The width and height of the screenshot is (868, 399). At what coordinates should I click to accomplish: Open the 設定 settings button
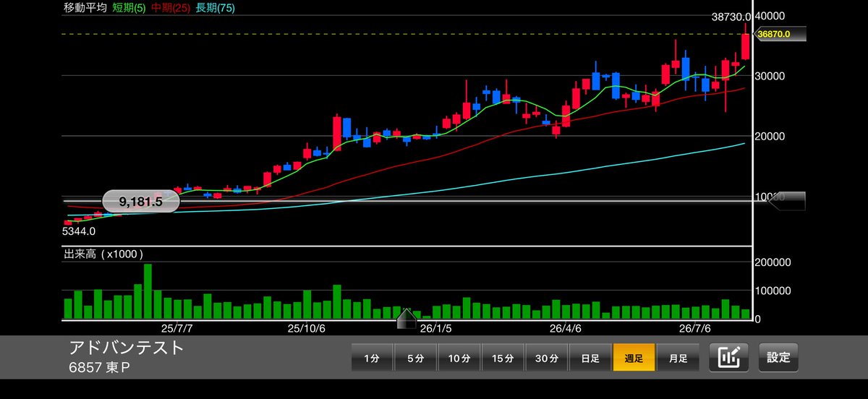coord(778,358)
